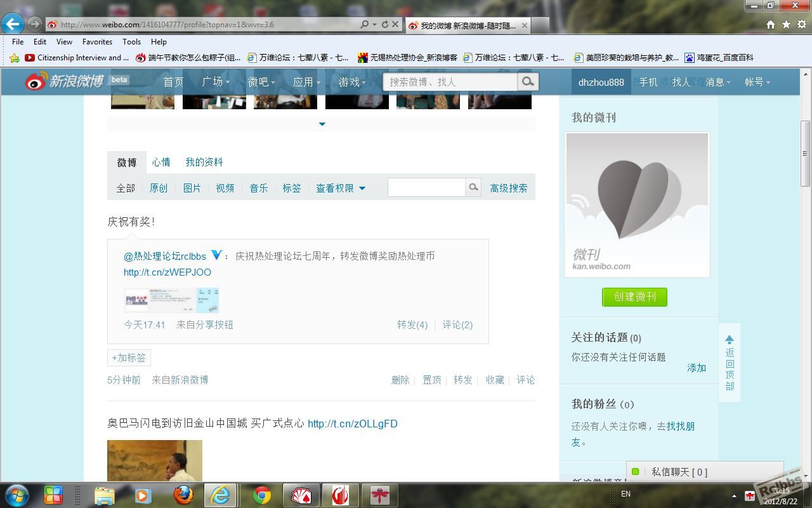
Task: Open Windows Explorer folder from the taskbar
Action: tap(104, 495)
